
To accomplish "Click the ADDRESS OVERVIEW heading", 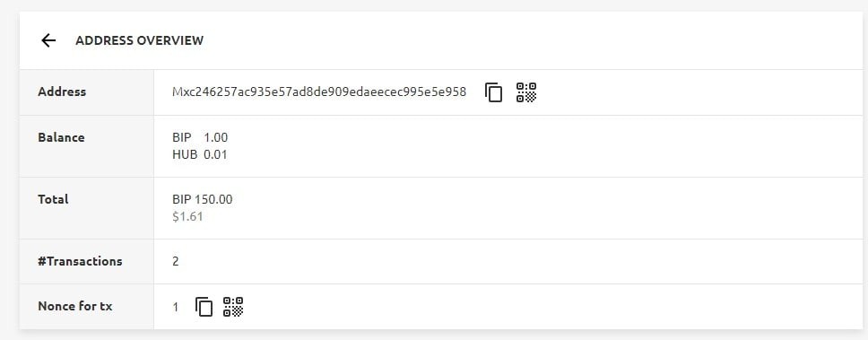I will (140, 40).
